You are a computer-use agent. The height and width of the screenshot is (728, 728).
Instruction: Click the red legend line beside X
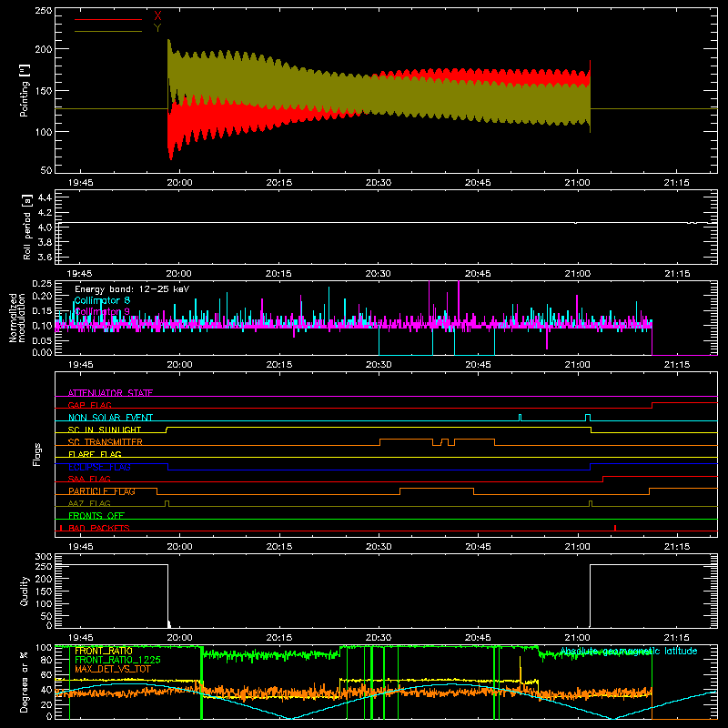point(108,19)
